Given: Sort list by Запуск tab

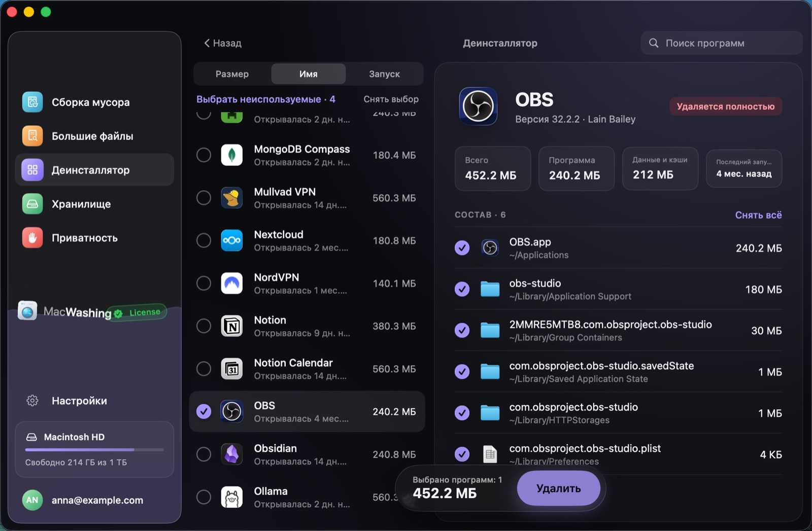Looking at the screenshot, I should [384, 74].
